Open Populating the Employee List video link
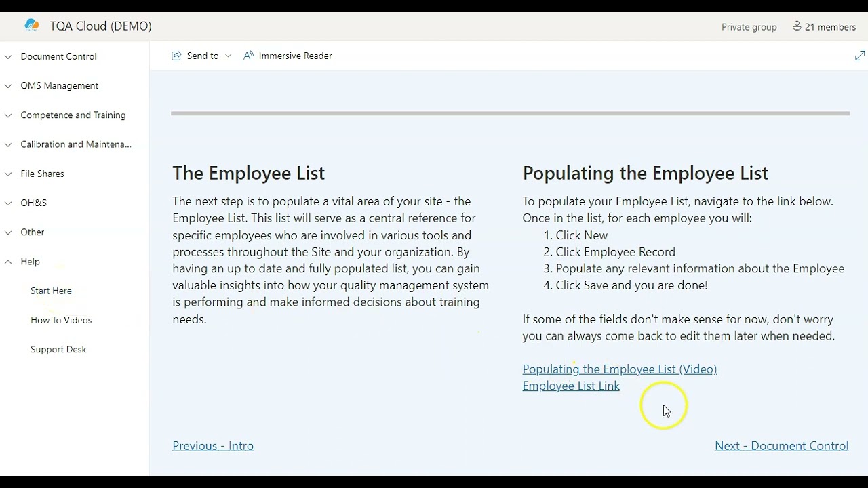This screenshot has width=868, height=488. pyautogui.click(x=619, y=369)
